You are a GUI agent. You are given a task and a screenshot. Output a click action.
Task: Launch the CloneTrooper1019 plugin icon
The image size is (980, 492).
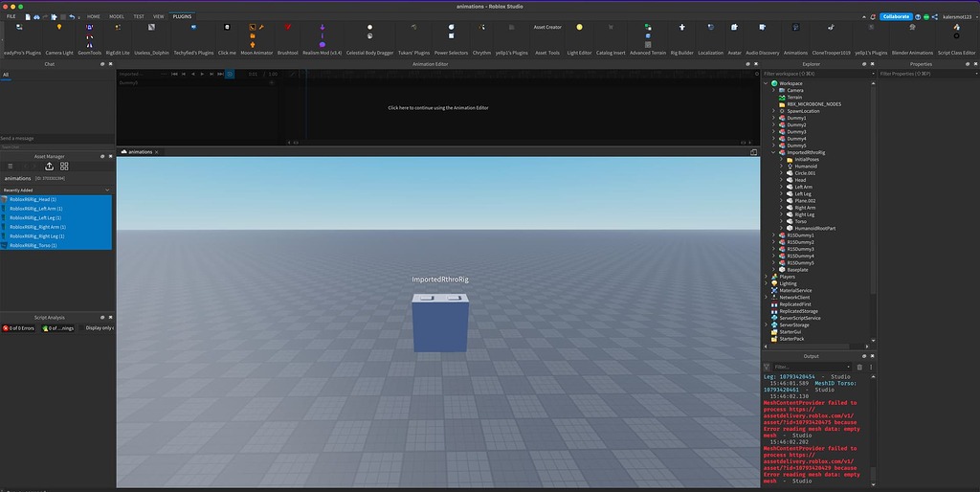click(x=831, y=27)
